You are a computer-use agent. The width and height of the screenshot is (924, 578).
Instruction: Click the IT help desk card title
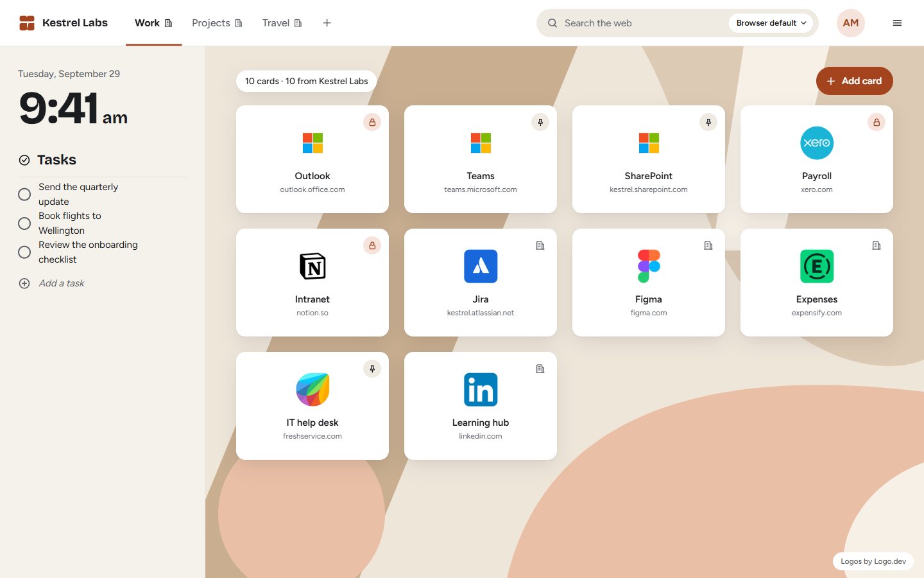coord(312,423)
